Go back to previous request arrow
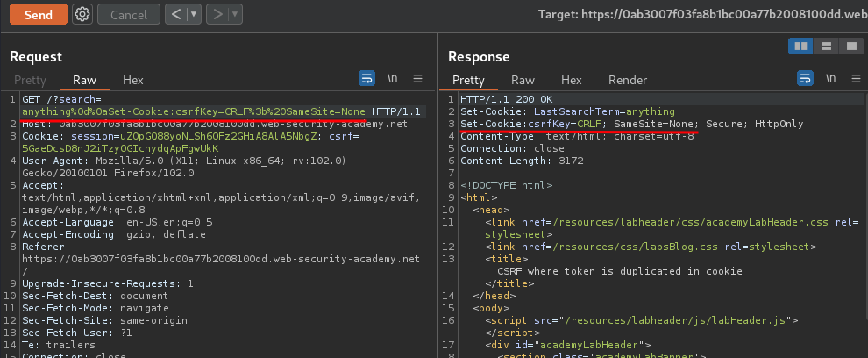This screenshot has height=358, width=868. 176,14
